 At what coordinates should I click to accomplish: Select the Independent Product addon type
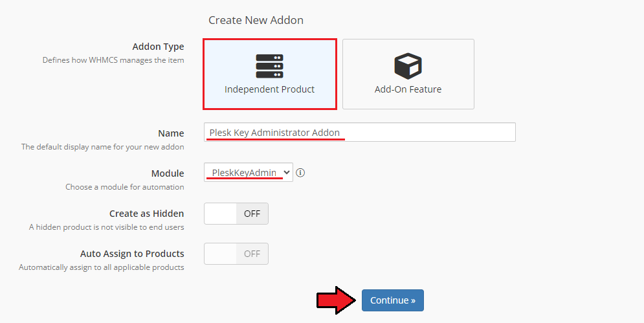(270, 74)
